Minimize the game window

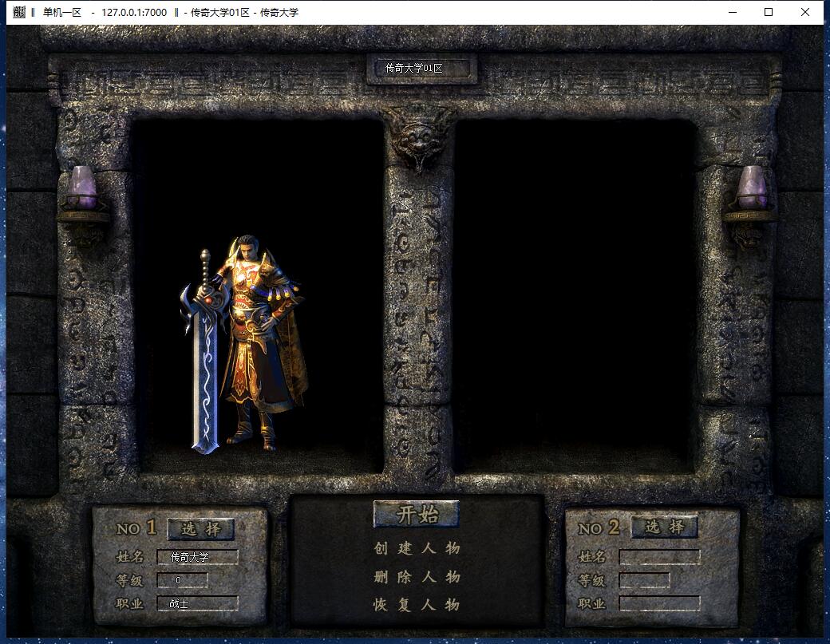coord(733,12)
